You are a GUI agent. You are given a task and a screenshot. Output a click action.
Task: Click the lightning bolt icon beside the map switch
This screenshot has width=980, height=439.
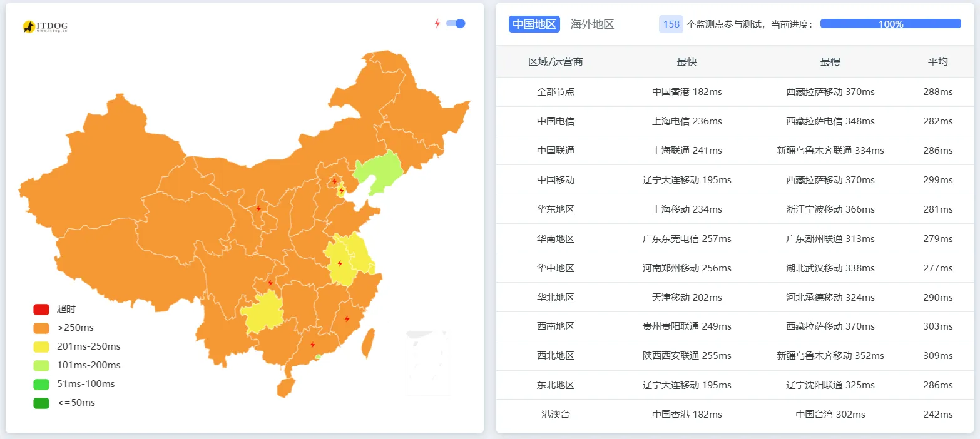click(x=437, y=23)
